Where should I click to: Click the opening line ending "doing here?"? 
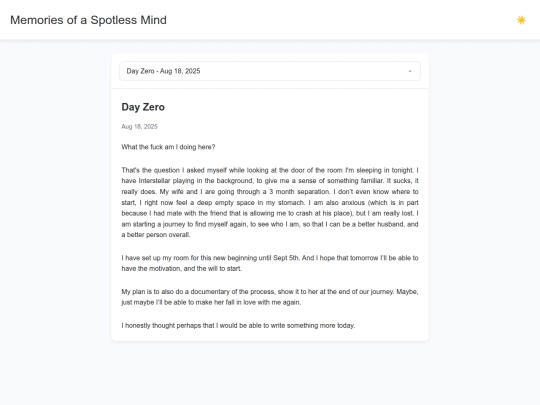tap(168, 147)
